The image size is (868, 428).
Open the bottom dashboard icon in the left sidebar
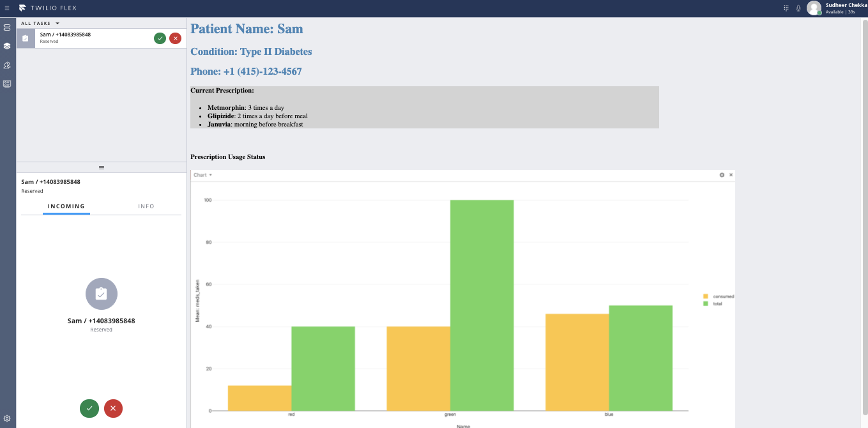(7, 84)
